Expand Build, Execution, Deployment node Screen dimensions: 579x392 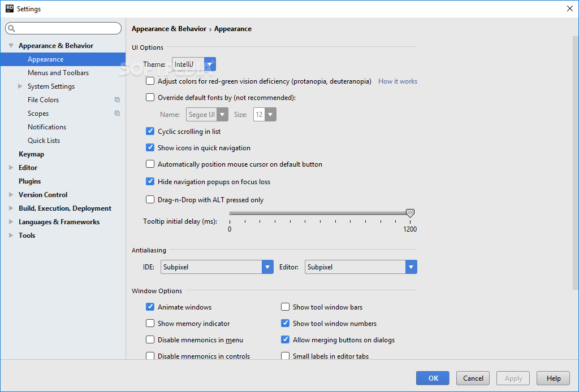pyautogui.click(x=11, y=208)
